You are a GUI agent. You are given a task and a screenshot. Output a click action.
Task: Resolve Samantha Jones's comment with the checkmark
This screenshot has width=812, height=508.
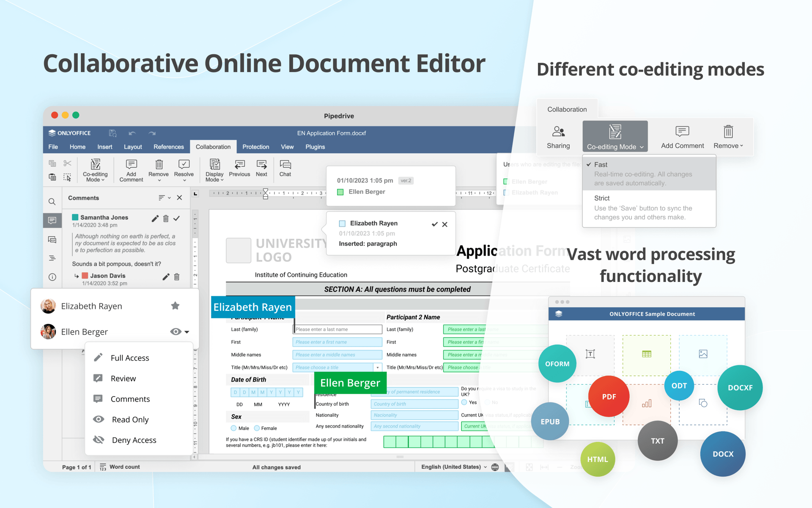177,218
